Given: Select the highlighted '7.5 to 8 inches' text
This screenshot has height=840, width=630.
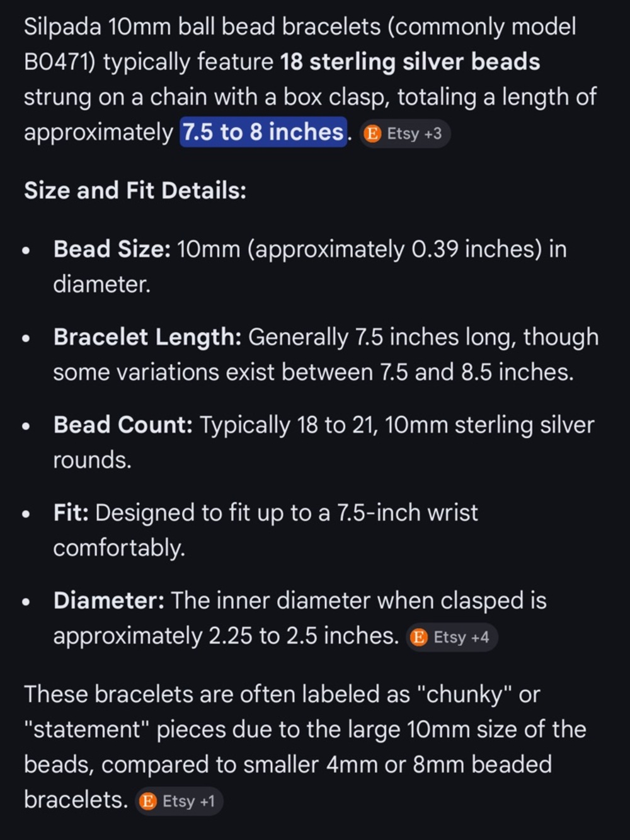Looking at the screenshot, I should (x=263, y=132).
